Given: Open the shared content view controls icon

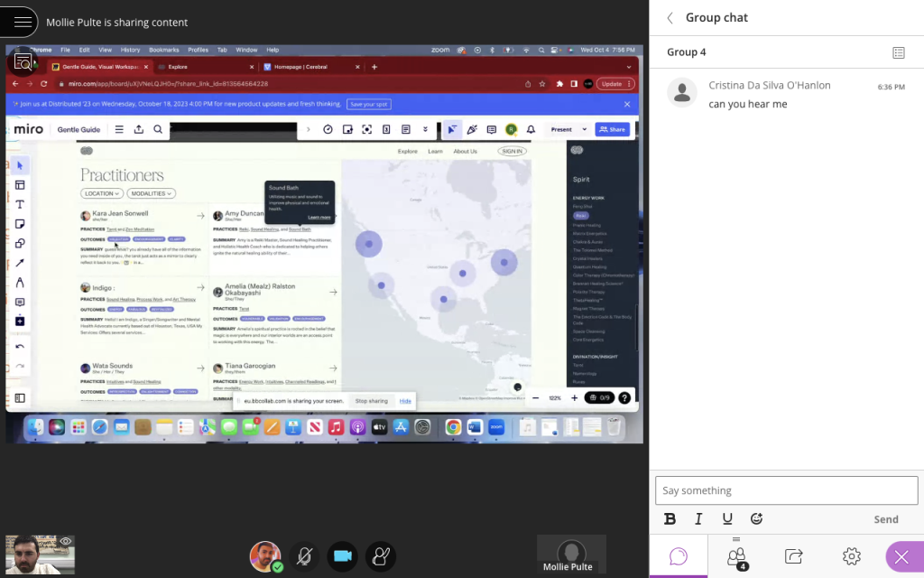Looking at the screenshot, I should pos(23,61).
